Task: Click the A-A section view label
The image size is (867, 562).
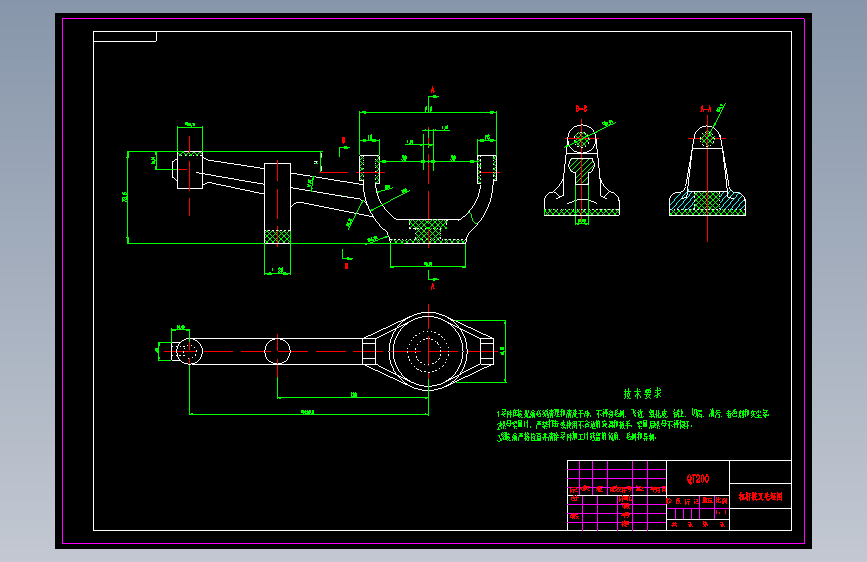Action: pos(706,109)
